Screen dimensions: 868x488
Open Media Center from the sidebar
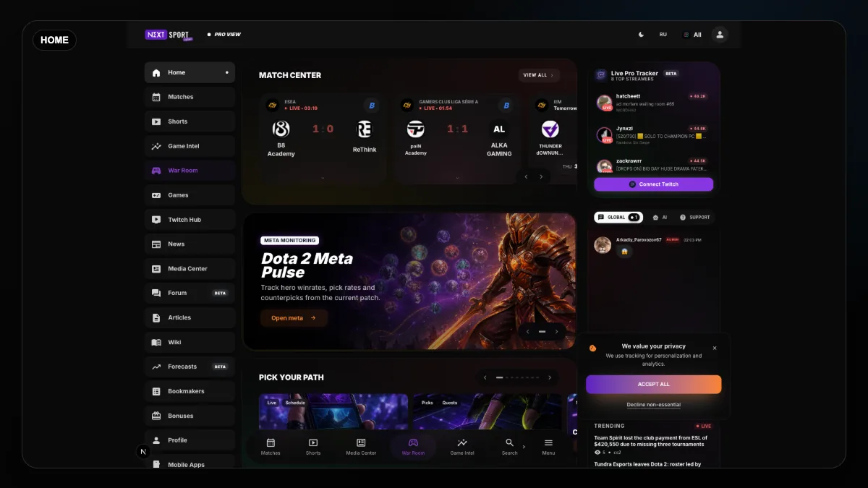(190, 269)
